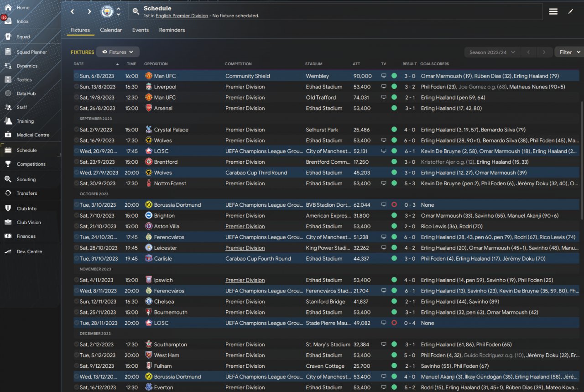This screenshot has width=584, height=392.
Task: Open the Transfers screen
Action: pyautogui.click(x=27, y=193)
